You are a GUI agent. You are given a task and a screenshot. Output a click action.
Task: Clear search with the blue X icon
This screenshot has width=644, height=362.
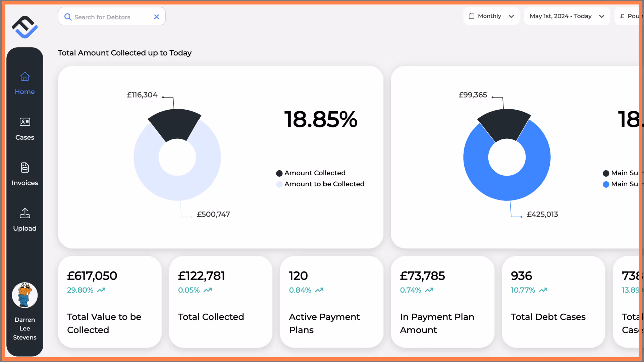156,17
